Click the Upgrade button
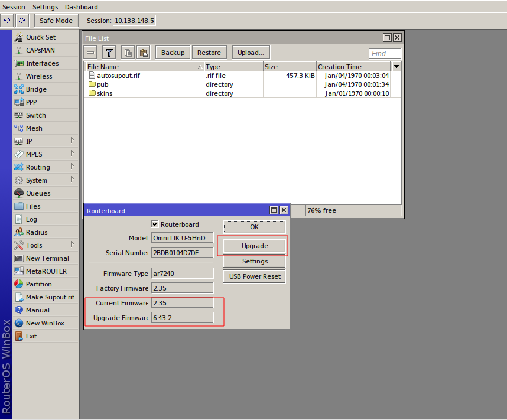 tap(254, 246)
